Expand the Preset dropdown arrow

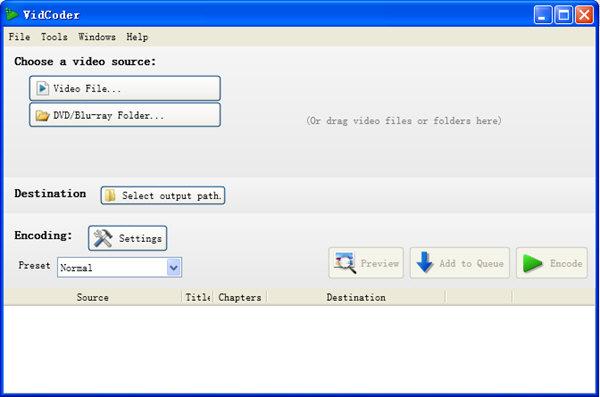(x=174, y=267)
